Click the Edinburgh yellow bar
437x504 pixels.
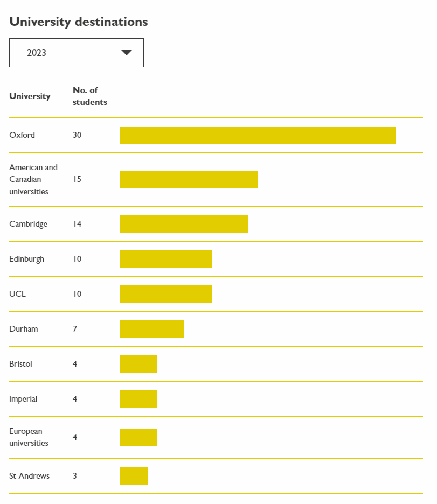[x=165, y=259]
